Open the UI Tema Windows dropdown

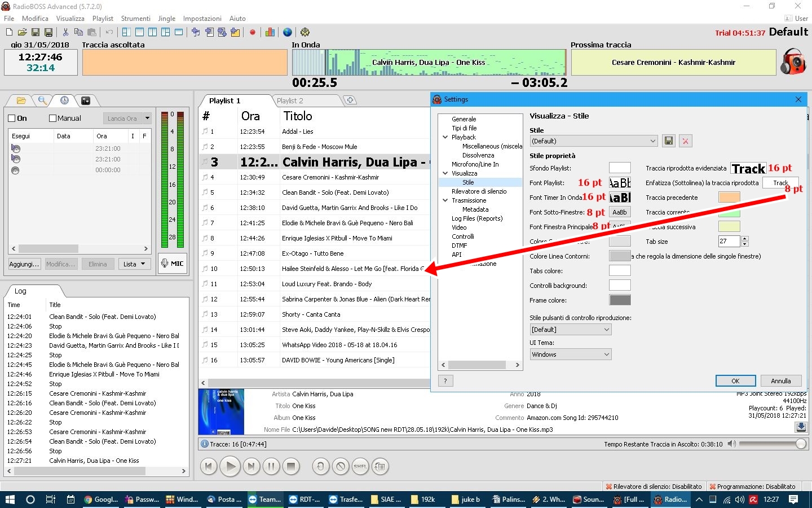coord(571,354)
